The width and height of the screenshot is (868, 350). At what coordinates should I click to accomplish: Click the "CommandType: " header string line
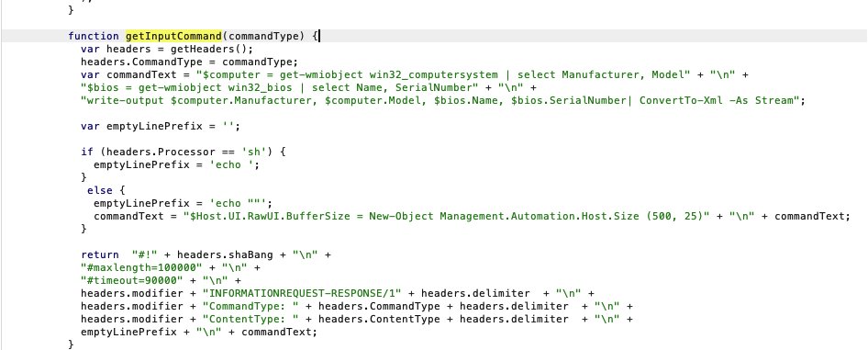pyautogui.click(x=357, y=306)
